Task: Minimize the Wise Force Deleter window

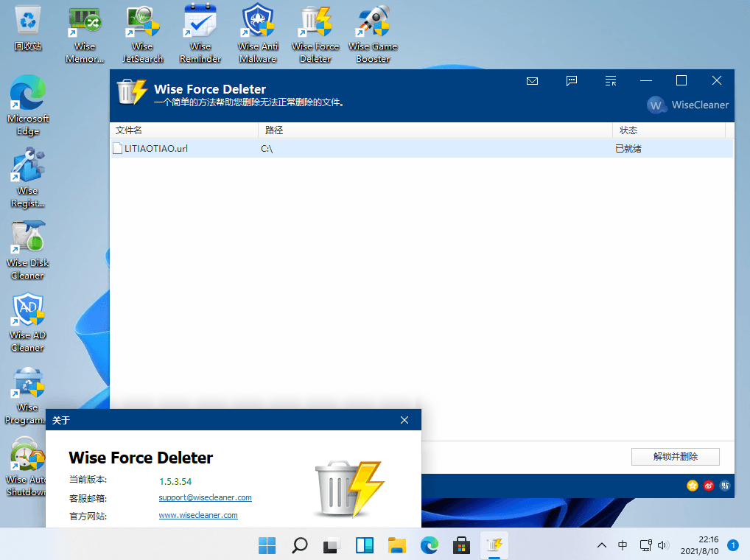Action: (x=646, y=81)
